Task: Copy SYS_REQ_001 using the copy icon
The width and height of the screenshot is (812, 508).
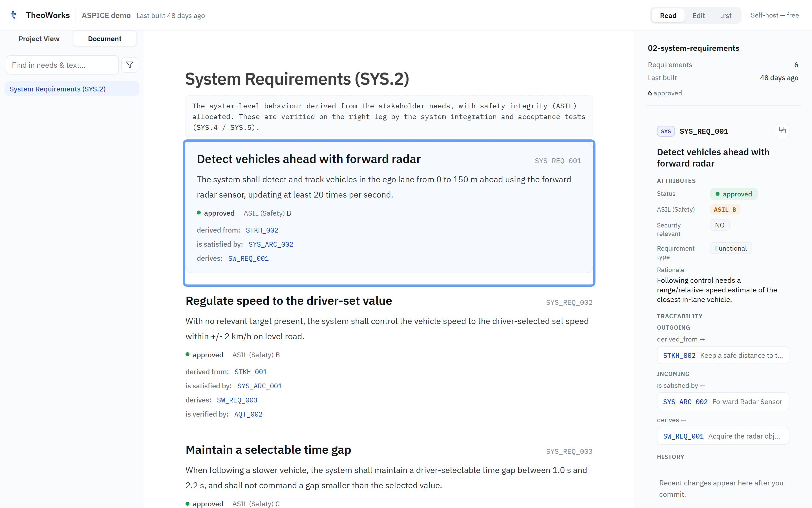Action: 782,130
